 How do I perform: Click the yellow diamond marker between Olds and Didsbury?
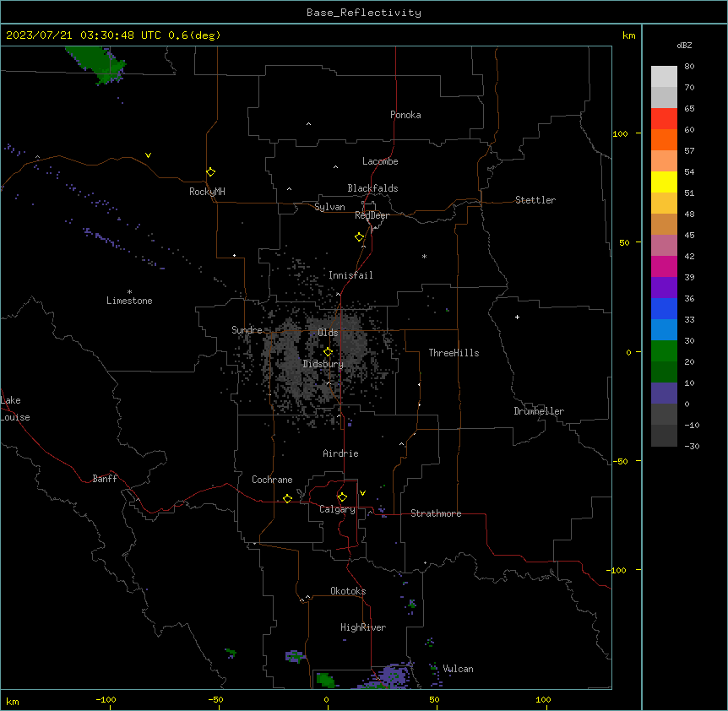point(328,352)
